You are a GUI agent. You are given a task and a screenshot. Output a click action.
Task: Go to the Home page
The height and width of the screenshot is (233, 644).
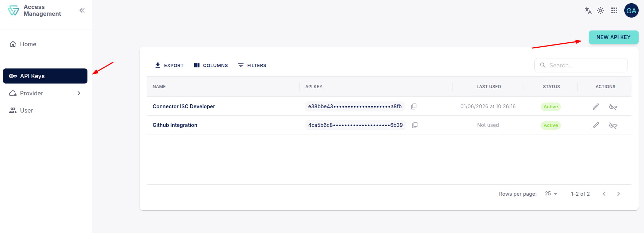28,44
